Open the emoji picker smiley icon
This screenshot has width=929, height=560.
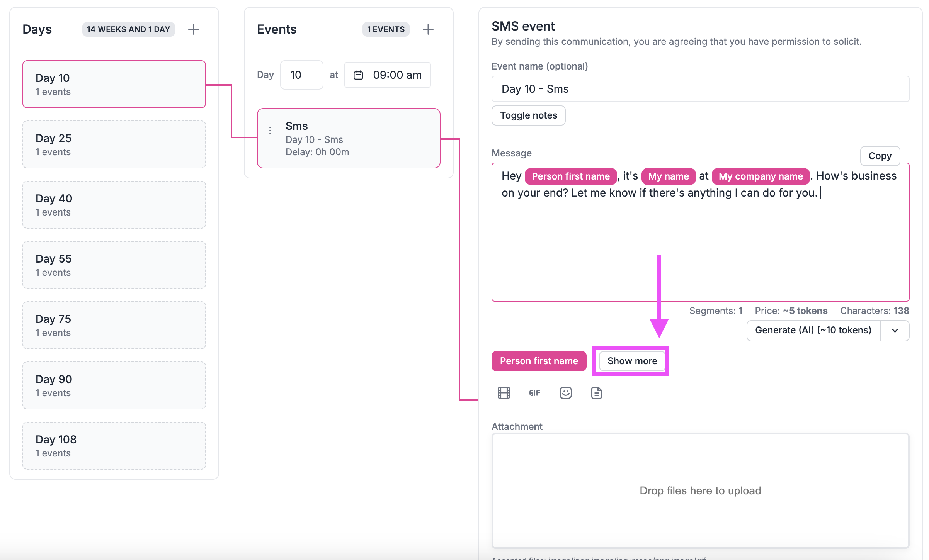tap(565, 393)
